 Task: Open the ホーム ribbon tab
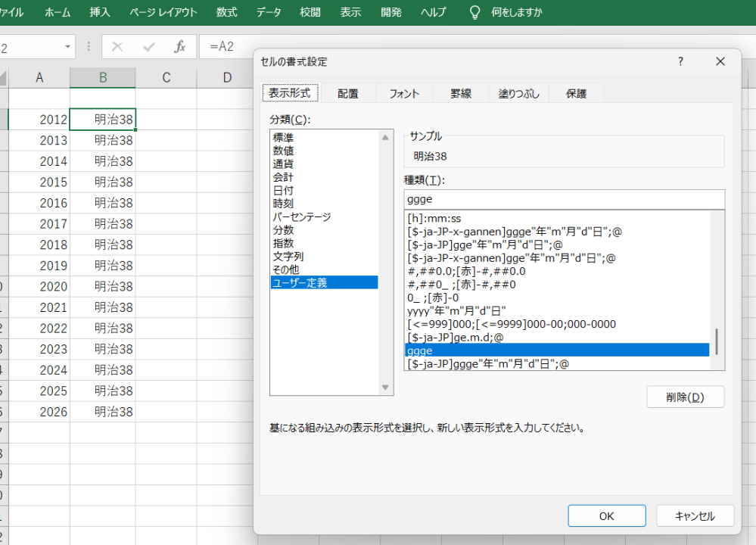pos(58,12)
